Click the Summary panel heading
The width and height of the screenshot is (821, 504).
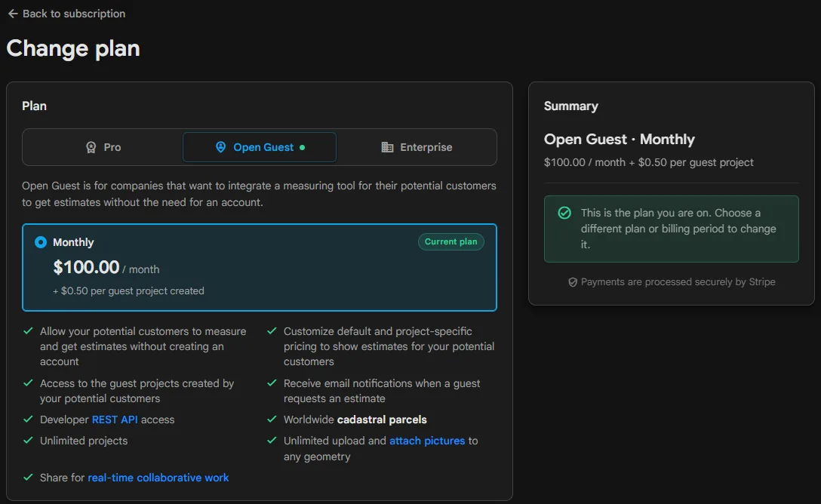570,106
